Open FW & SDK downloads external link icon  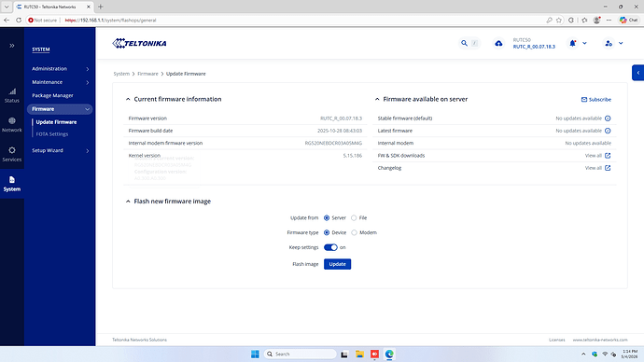608,156
